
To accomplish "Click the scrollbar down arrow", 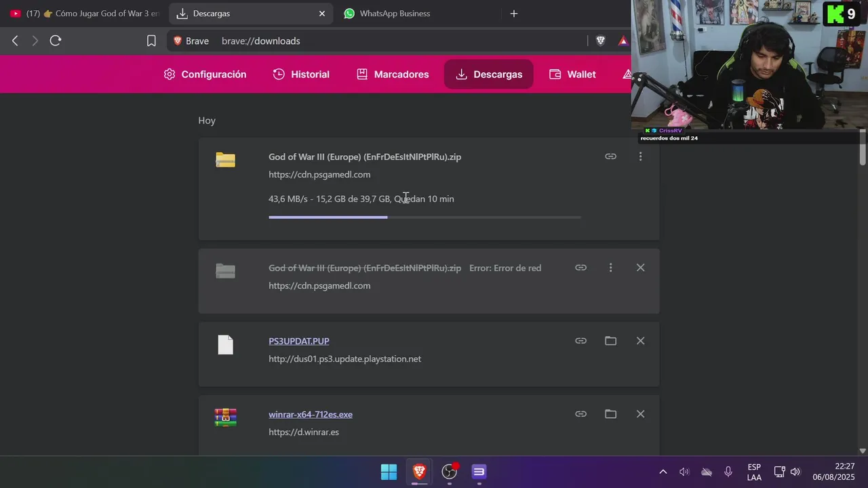I will pyautogui.click(x=863, y=451).
